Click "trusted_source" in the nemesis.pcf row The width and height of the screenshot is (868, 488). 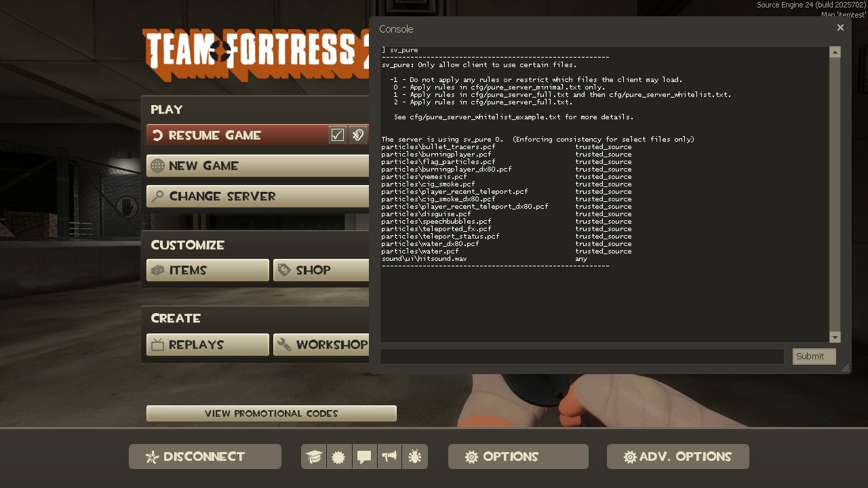pyautogui.click(x=604, y=177)
